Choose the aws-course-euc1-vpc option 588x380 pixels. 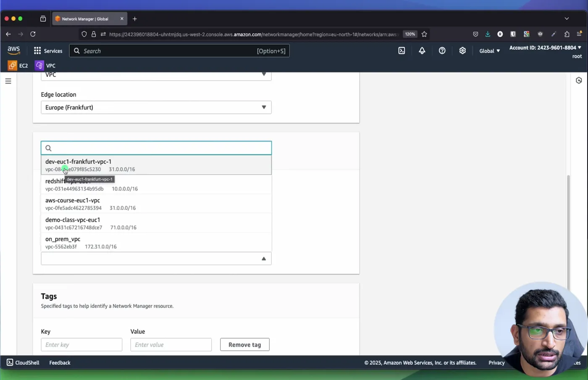156,204
